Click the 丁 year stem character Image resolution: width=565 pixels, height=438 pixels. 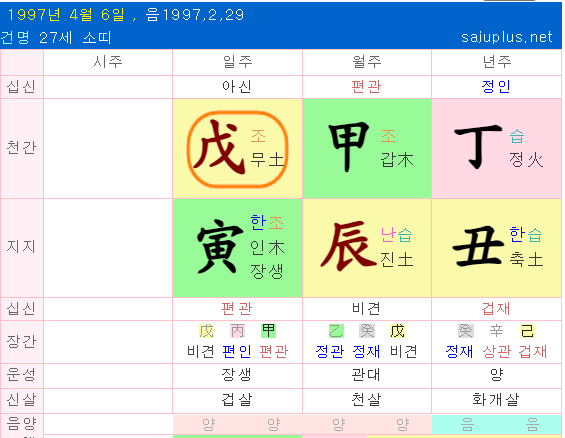pyautogui.click(x=478, y=147)
